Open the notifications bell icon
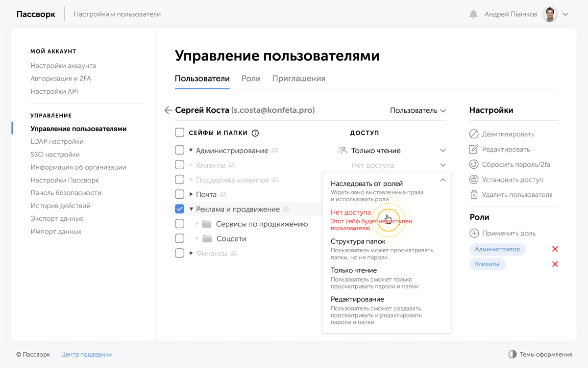Screen dimensions: 588x368 [473, 14]
